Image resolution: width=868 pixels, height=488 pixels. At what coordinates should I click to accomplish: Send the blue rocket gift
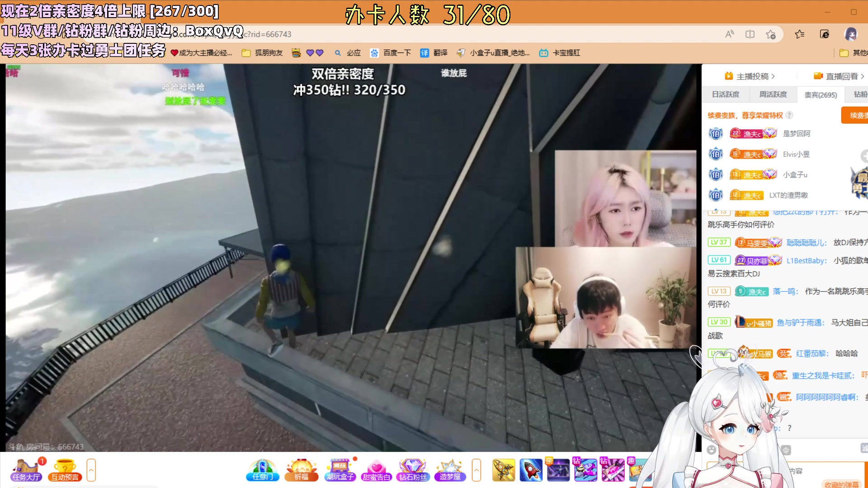point(531,470)
